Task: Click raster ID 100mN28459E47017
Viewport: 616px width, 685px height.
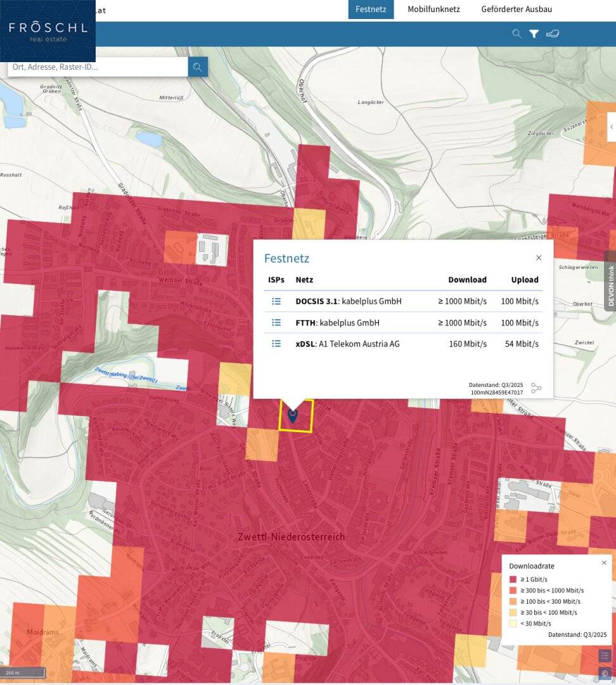Action: (x=496, y=393)
